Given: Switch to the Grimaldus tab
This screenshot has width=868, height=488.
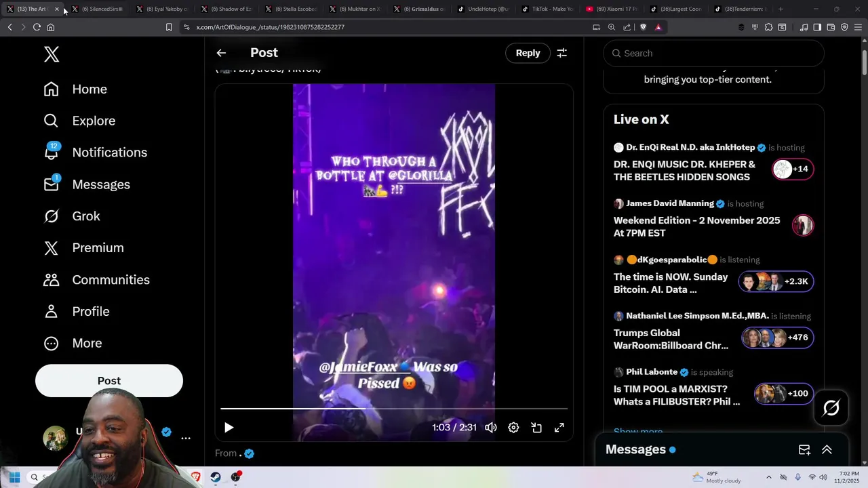Looking at the screenshot, I should 420,9.
